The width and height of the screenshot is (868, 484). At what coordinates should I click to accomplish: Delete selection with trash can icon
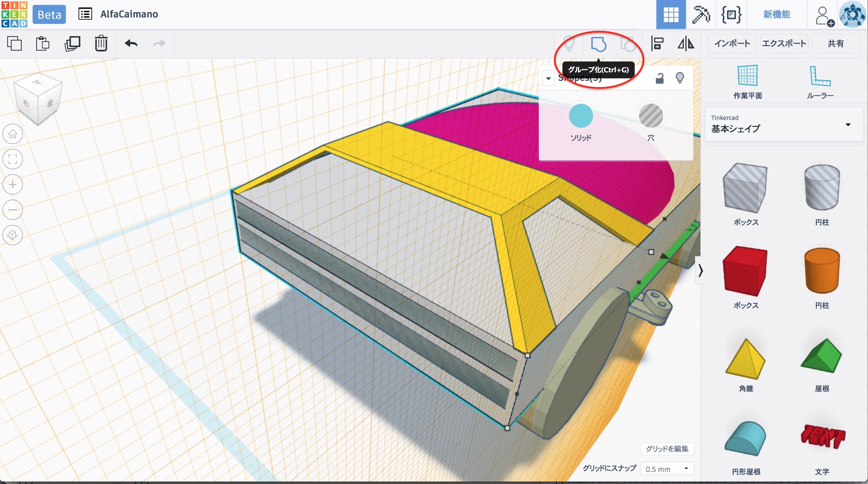point(101,43)
